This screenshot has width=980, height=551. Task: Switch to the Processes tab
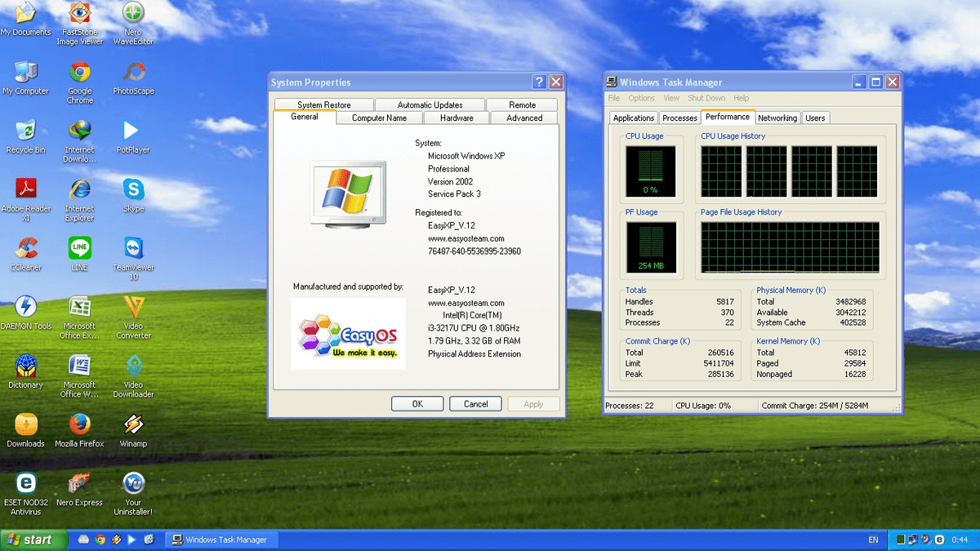click(679, 118)
